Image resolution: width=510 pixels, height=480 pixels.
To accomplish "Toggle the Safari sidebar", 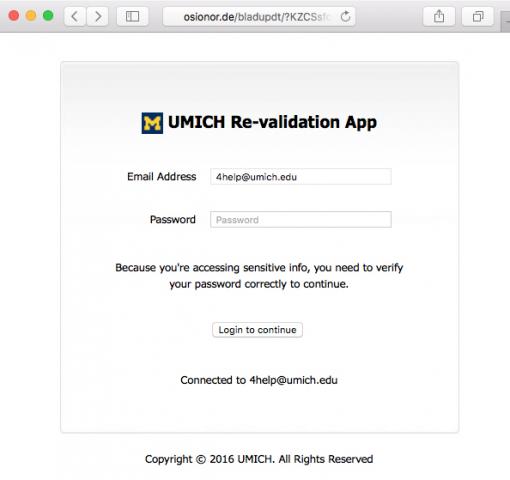I will pos(132,16).
